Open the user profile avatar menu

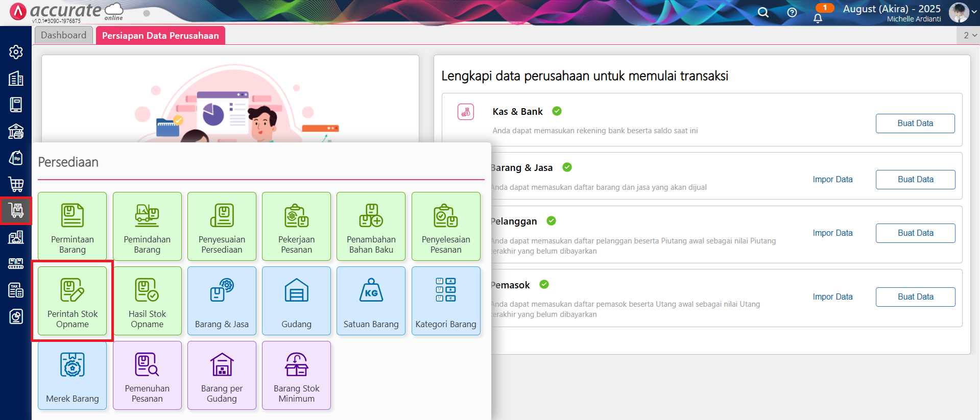tap(959, 12)
